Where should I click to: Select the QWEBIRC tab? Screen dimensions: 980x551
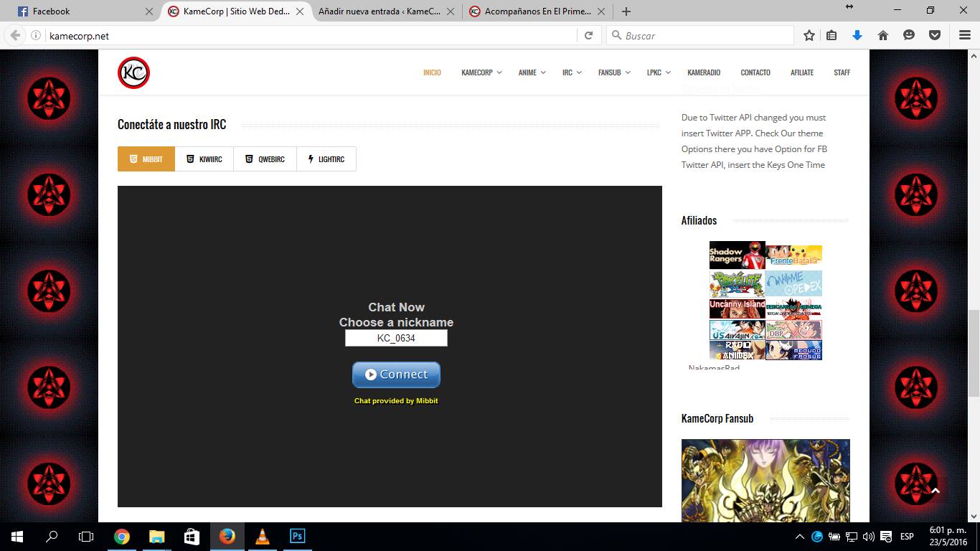click(x=265, y=159)
